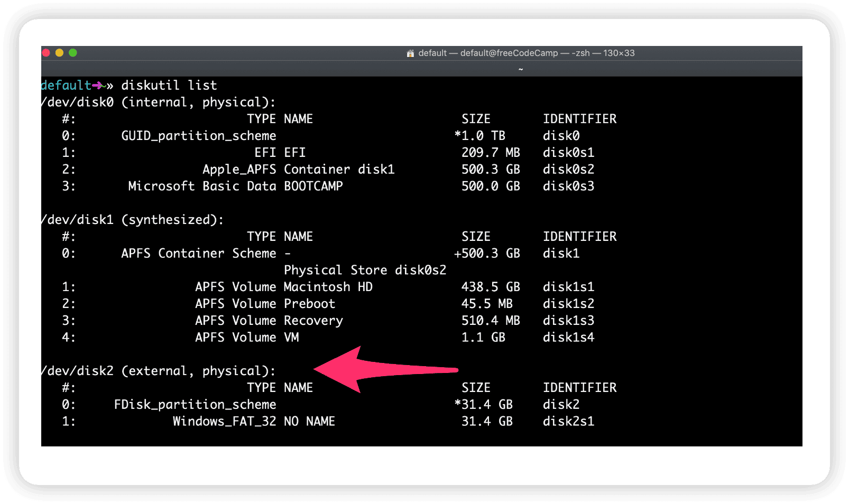Screen dimensions: 849x504
Task: Click the 'default' prompt name
Action: point(66,86)
